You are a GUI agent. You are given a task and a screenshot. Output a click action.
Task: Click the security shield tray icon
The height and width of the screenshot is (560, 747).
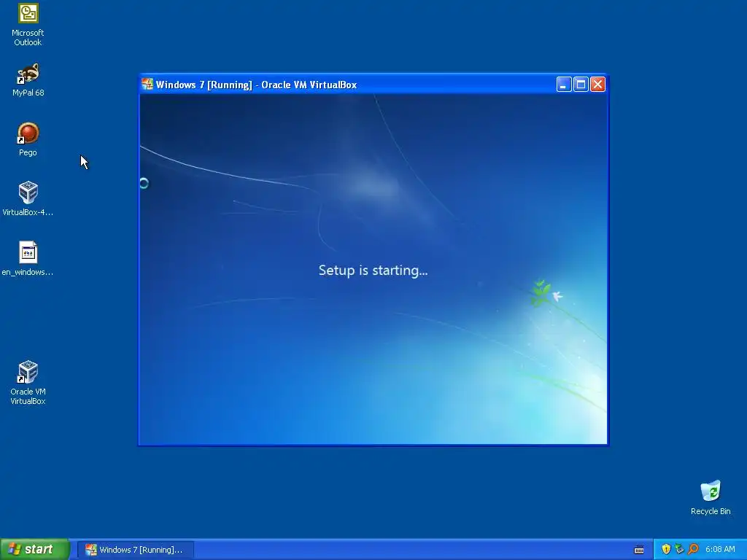(x=666, y=549)
